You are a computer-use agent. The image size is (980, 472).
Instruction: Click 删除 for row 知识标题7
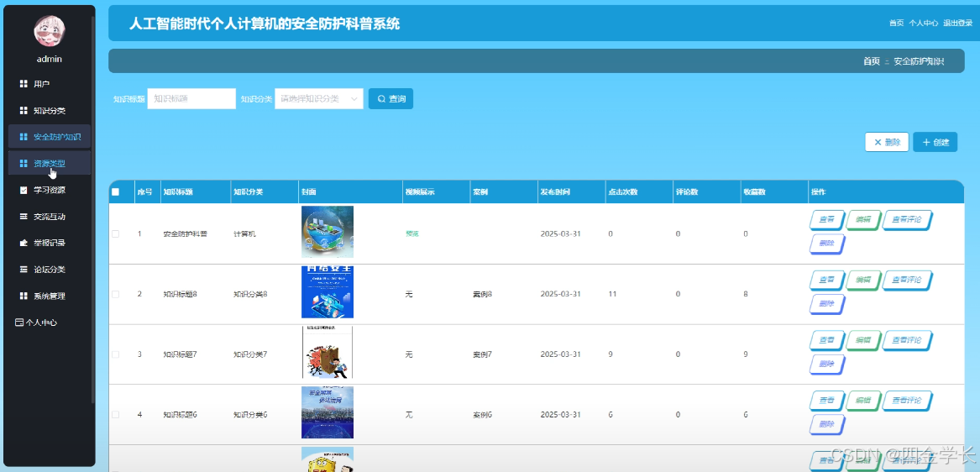point(827,364)
